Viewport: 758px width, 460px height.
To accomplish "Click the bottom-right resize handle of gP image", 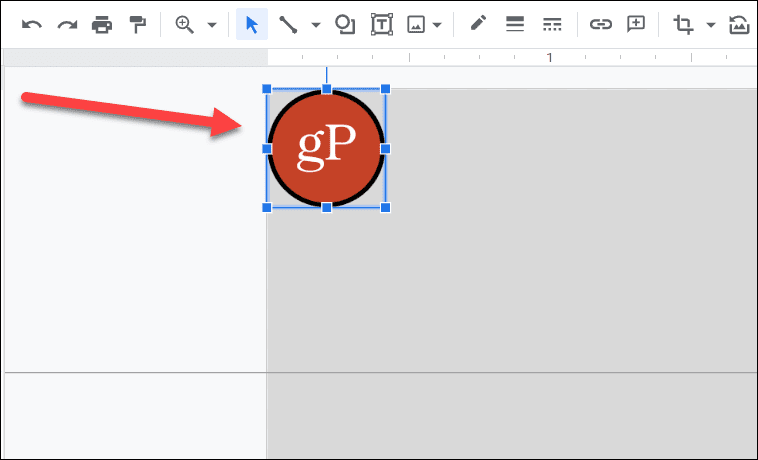I will pyautogui.click(x=385, y=207).
